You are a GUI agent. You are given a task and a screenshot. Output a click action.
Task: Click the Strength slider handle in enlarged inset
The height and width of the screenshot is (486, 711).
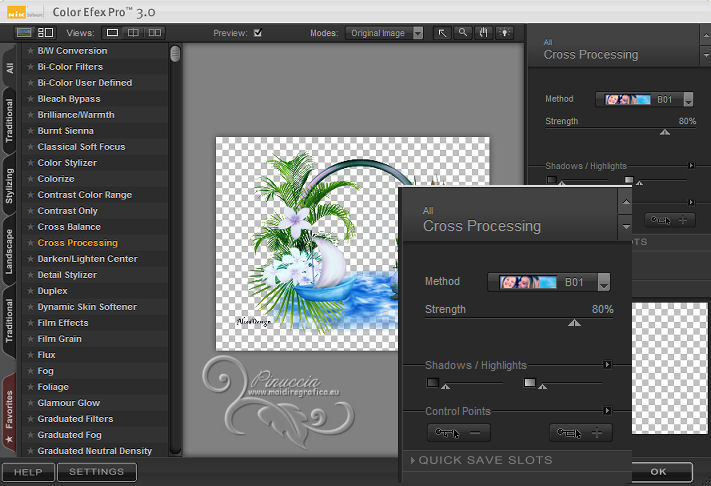click(x=574, y=322)
